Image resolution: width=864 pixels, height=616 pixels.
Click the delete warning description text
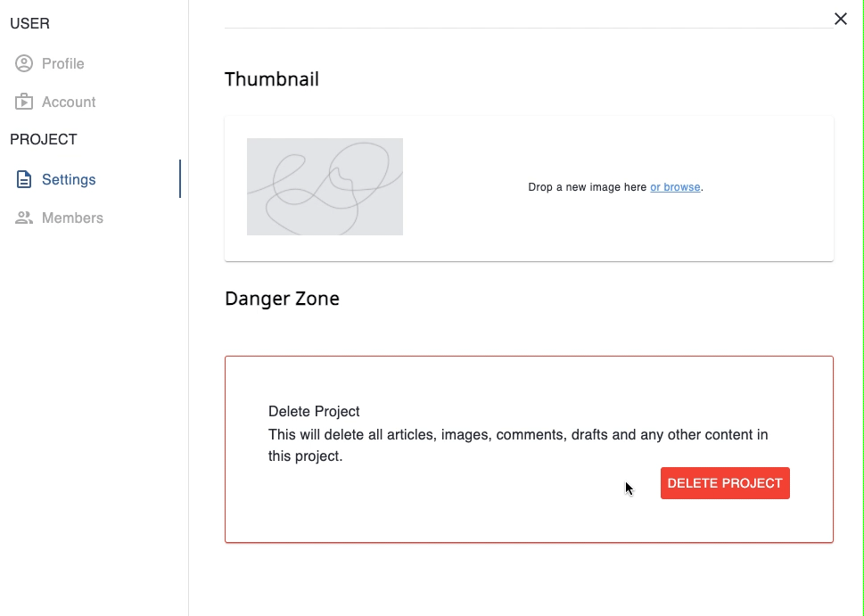517,445
